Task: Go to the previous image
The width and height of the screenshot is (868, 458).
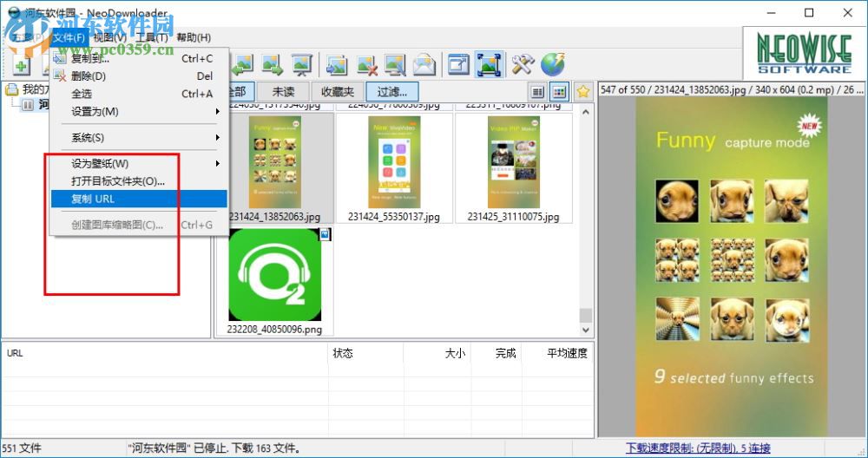Action: click(x=242, y=64)
